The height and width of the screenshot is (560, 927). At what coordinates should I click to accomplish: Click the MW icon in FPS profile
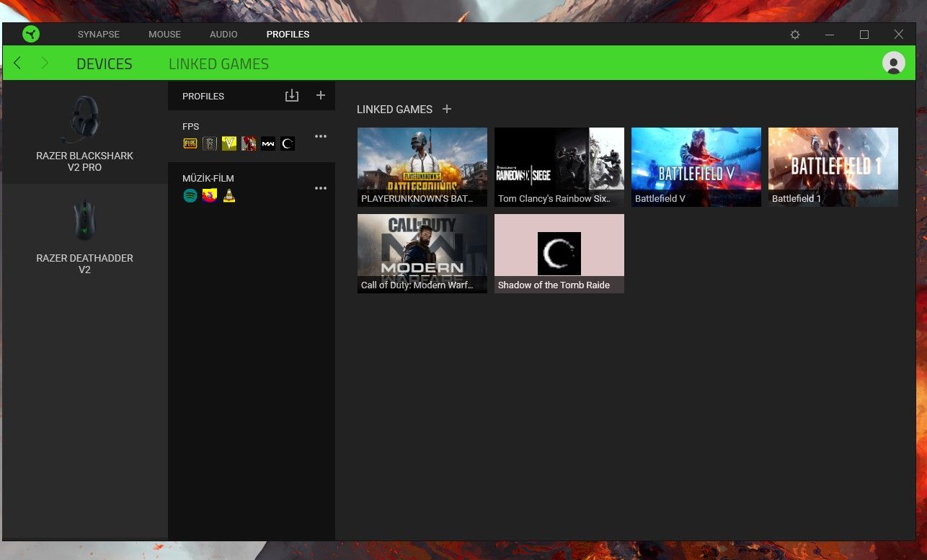tap(268, 143)
